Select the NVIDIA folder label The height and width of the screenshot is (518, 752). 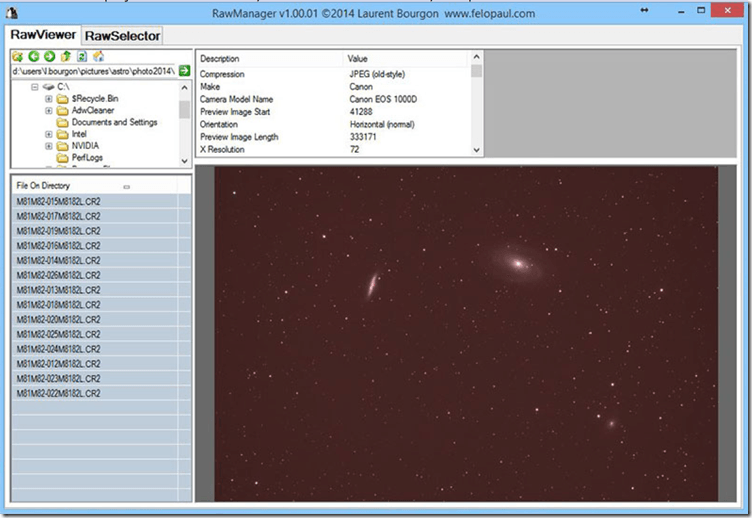tap(85, 146)
